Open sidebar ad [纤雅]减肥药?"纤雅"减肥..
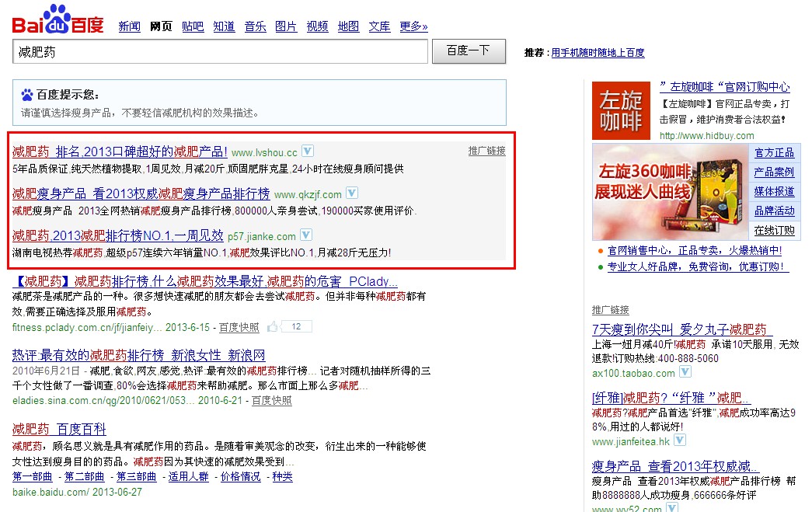 [671, 398]
